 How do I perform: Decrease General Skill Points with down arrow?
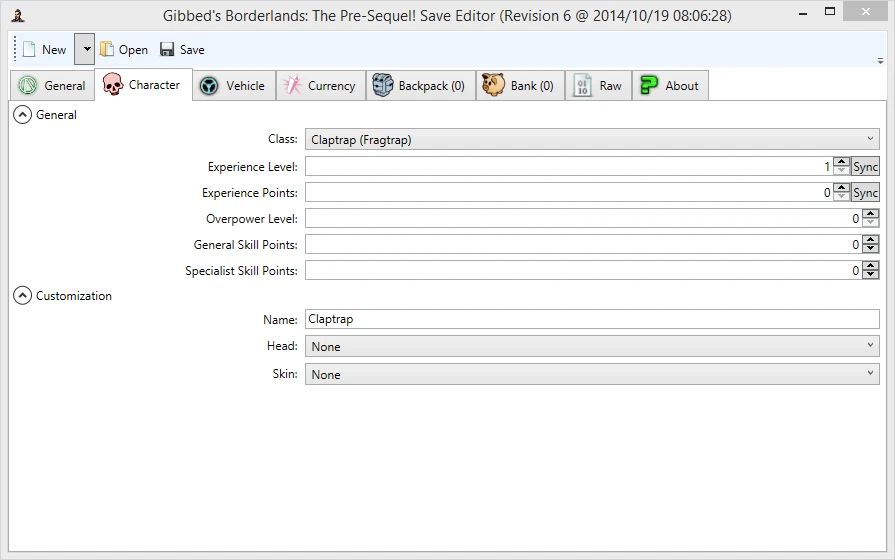point(870,249)
